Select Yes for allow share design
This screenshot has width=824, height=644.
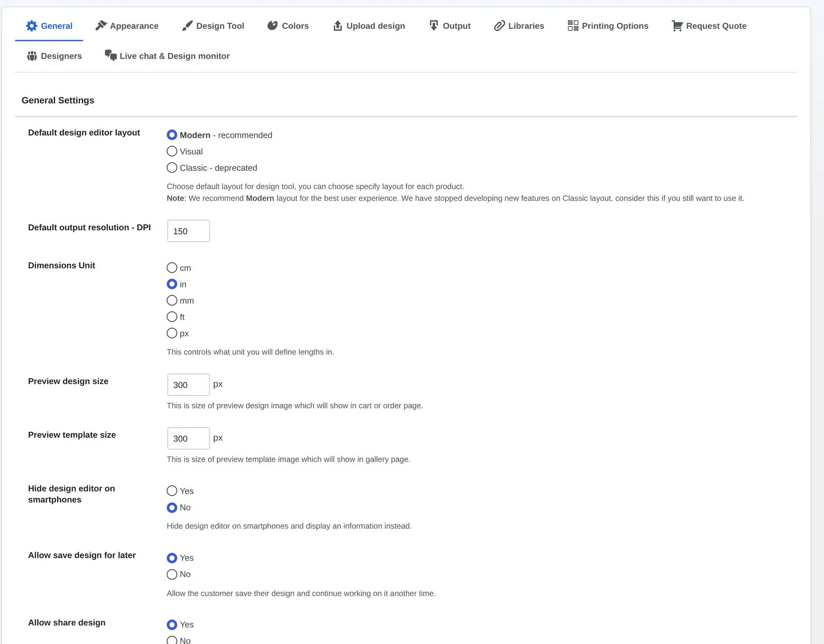tap(172, 624)
